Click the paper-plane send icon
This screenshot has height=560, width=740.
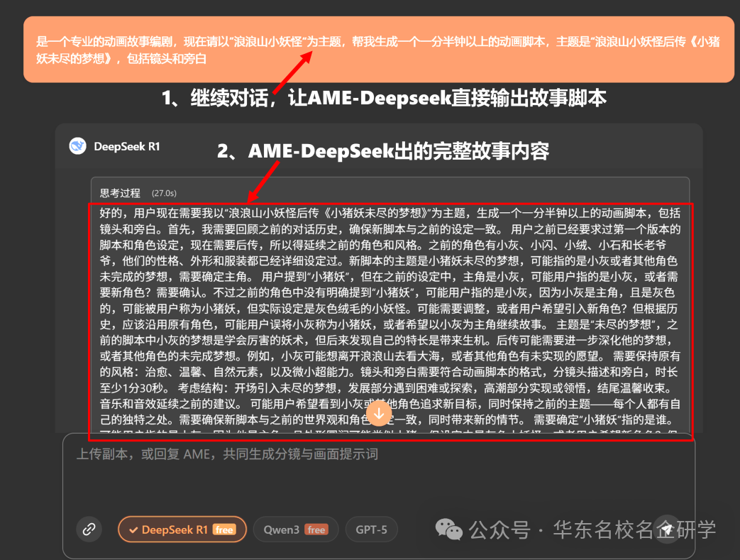click(666, 529)
